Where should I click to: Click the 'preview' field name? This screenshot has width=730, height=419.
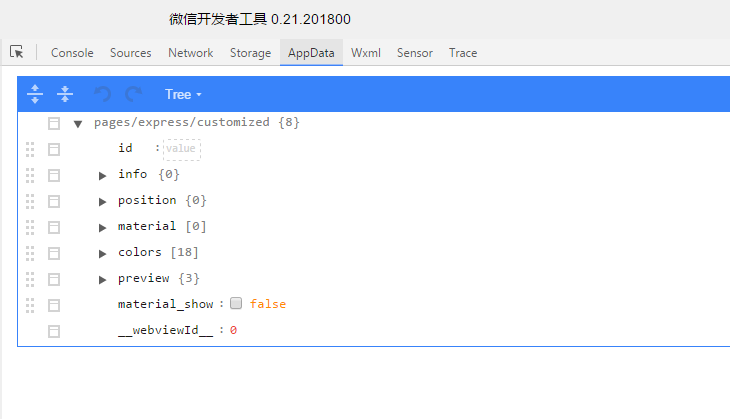143,278
